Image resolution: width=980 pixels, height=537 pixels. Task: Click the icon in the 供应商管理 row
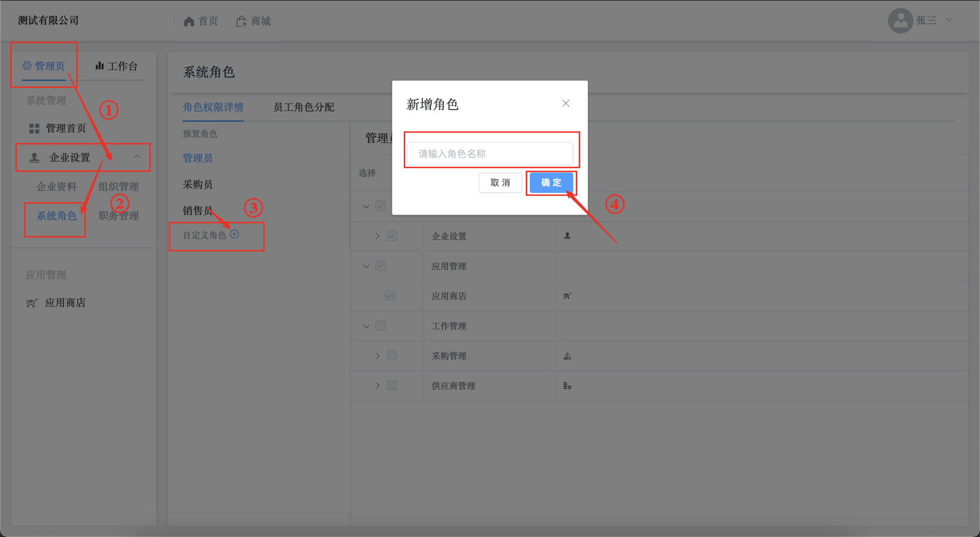[567, 386]
